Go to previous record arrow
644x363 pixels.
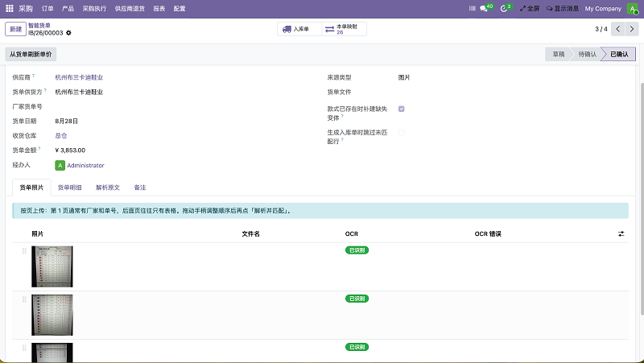[617, 29]
